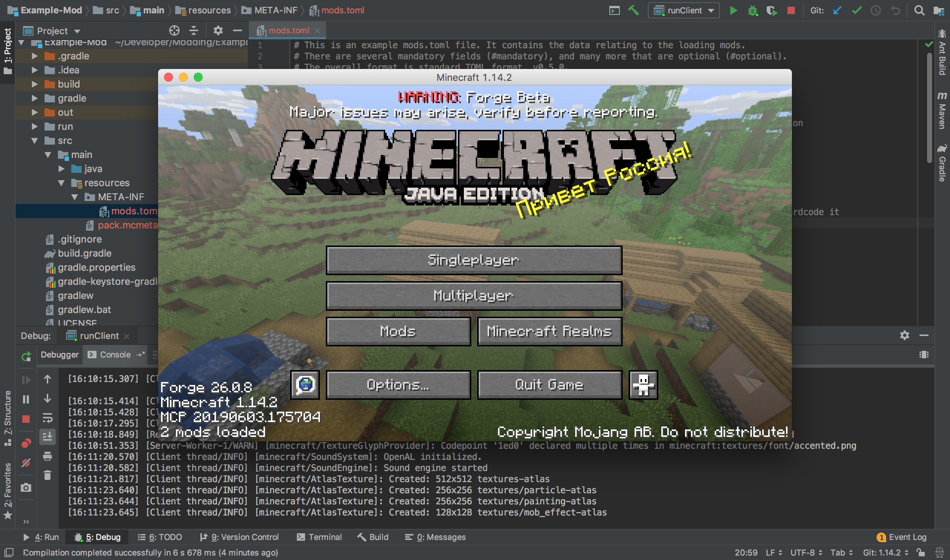Screen dimensions: 950x560
Task: Click the Debug bug icon in toolbar
Action: [x=753, y=10]
